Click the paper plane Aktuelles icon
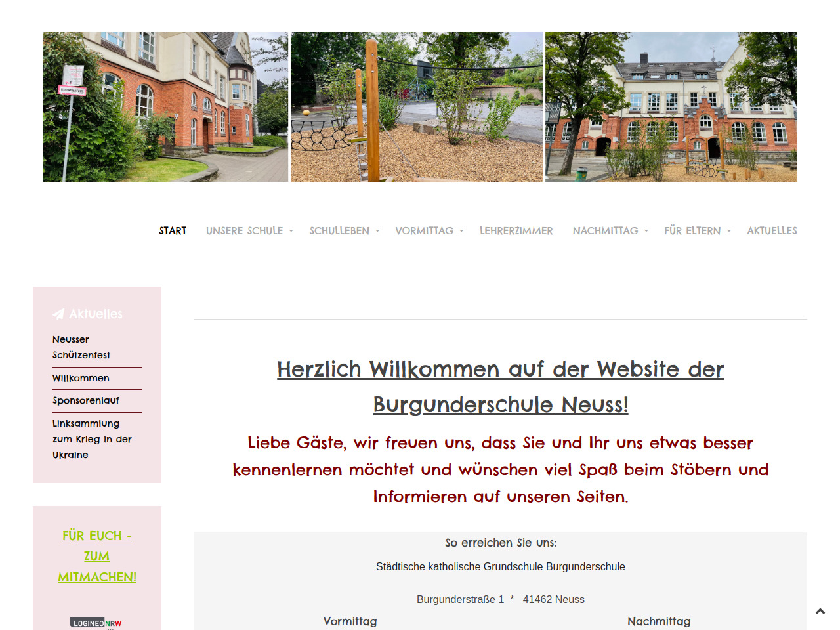The image size is (840, 630). coord(58,314)
